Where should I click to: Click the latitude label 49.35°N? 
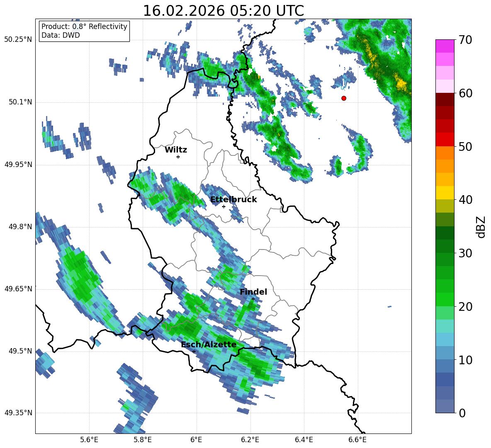[18, 413]
